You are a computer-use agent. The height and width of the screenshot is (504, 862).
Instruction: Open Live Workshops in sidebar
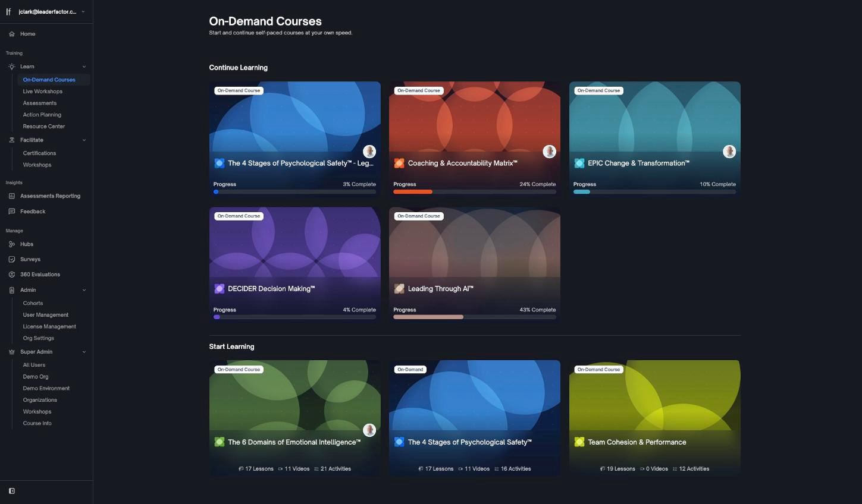pyautogui.click(x=43, y=92)
